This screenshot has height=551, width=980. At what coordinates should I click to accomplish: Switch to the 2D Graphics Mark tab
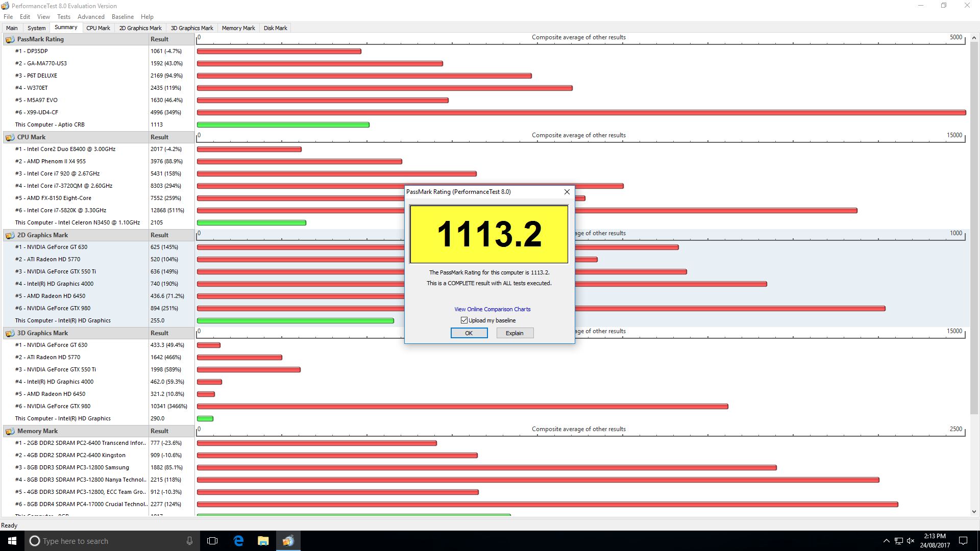point(140,28)
